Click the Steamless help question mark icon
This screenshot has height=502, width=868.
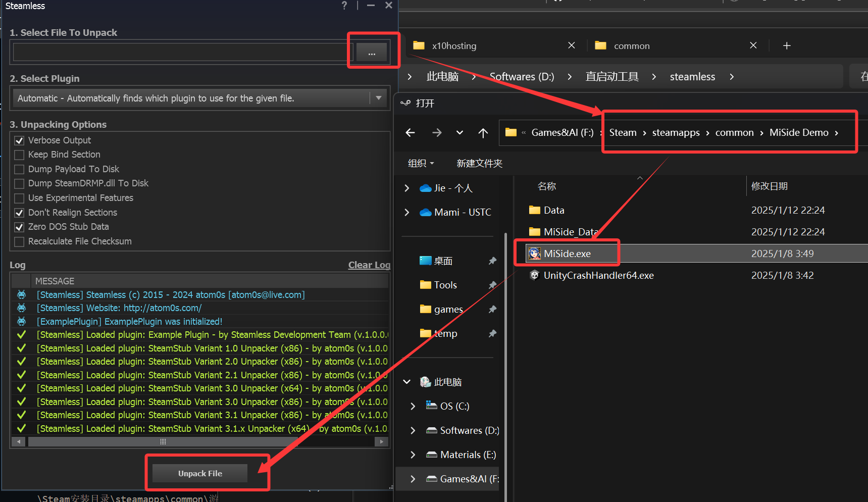coord(344,6)
